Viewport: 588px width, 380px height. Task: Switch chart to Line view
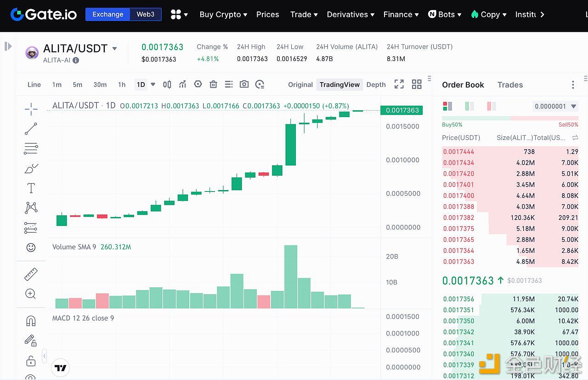click(x=34, y=84)
